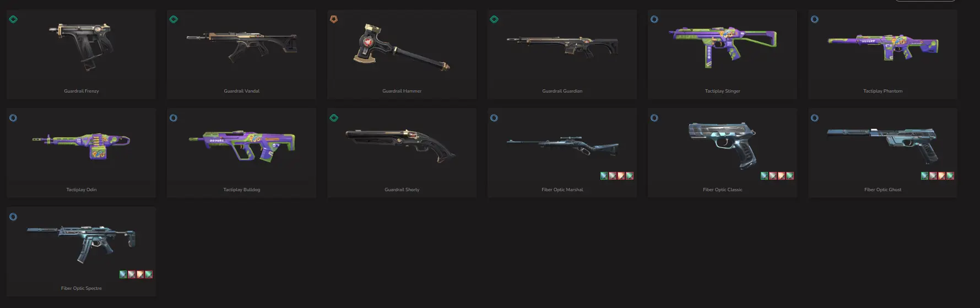Click the tier icon on Tactiplay Odin card

coord(13,118)
